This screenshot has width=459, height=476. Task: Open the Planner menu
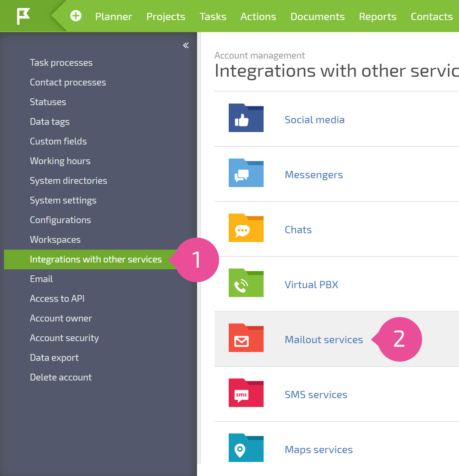pyautogui.click(x=114, y=16)
